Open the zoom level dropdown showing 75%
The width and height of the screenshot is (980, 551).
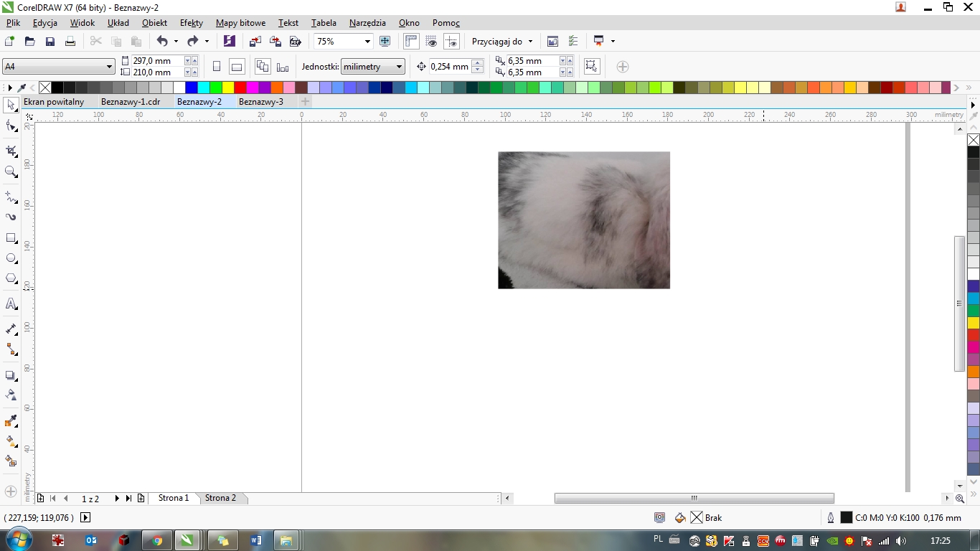click(367, 42)
